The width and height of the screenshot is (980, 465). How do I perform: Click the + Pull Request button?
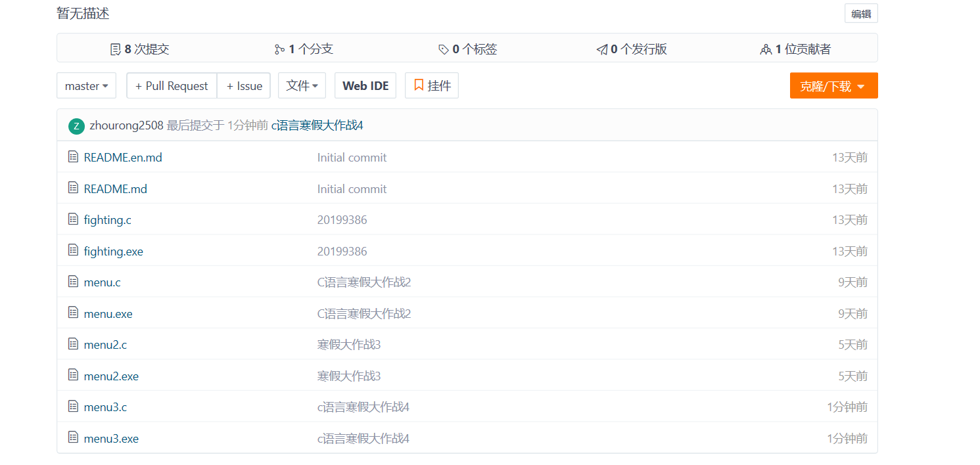[x=172, y=86]
